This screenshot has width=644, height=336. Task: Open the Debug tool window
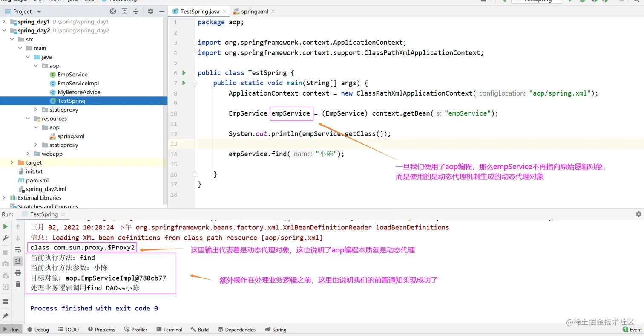click(37, 330)
